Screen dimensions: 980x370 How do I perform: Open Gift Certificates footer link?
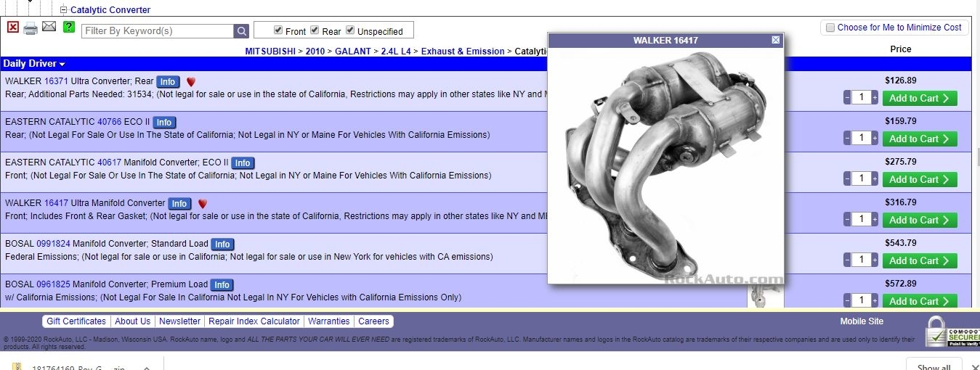pyautogui.click(x=76, y=321)
